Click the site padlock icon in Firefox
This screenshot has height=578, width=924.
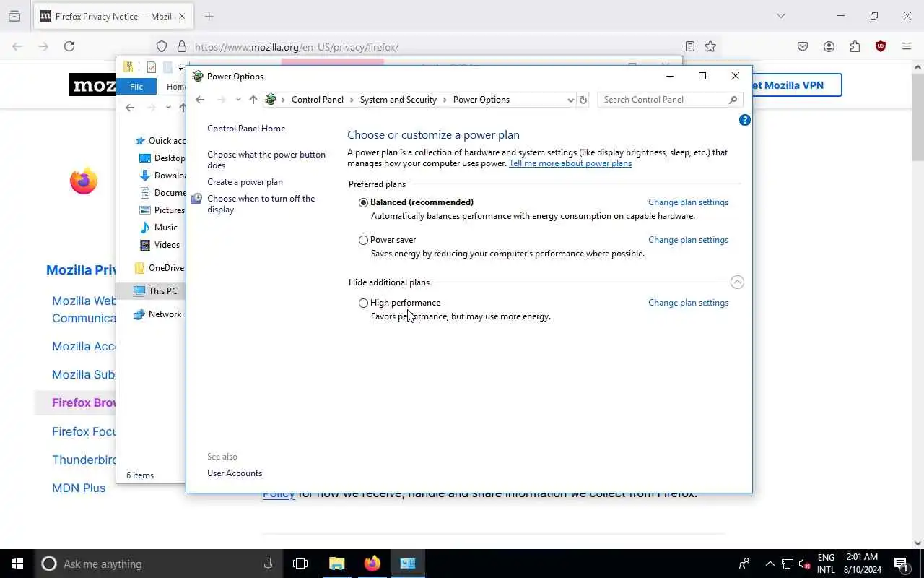coord(181,46)
